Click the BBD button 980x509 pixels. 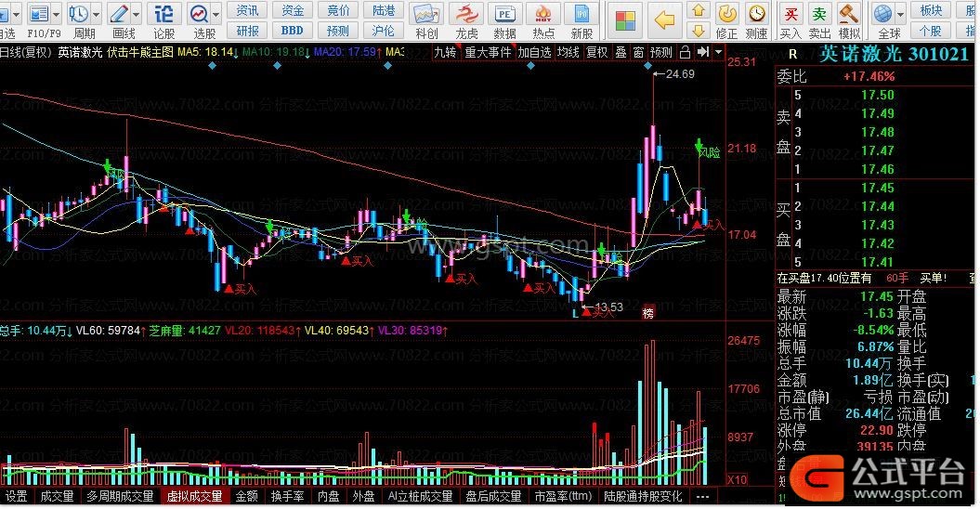click(x=293, y=30)
